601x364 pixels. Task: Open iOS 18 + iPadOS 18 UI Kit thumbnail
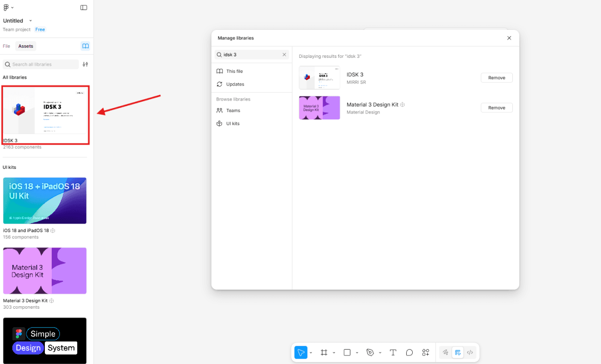pos(45,201)
